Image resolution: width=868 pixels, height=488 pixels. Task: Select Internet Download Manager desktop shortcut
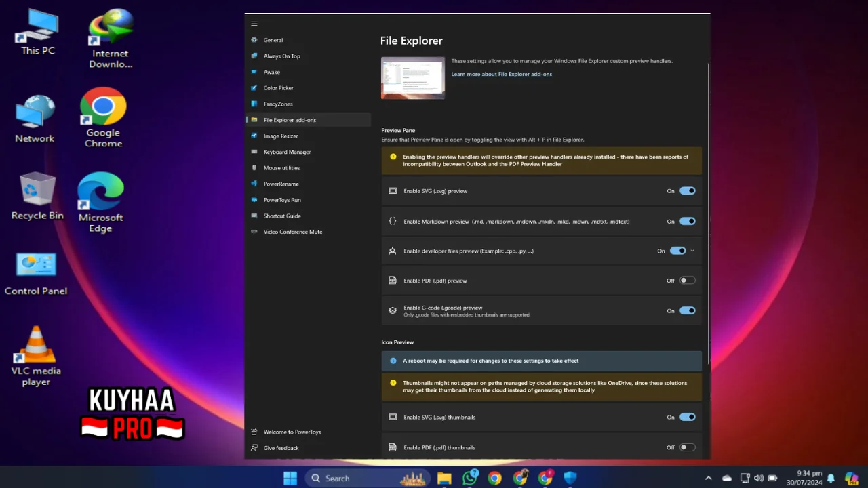pyautogui.click(x=111, y=39)
